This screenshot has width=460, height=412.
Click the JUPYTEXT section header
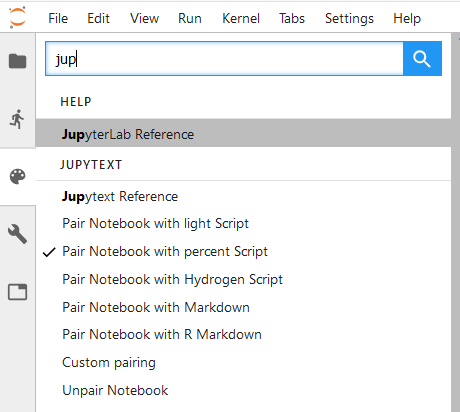[x=91, y=165]
